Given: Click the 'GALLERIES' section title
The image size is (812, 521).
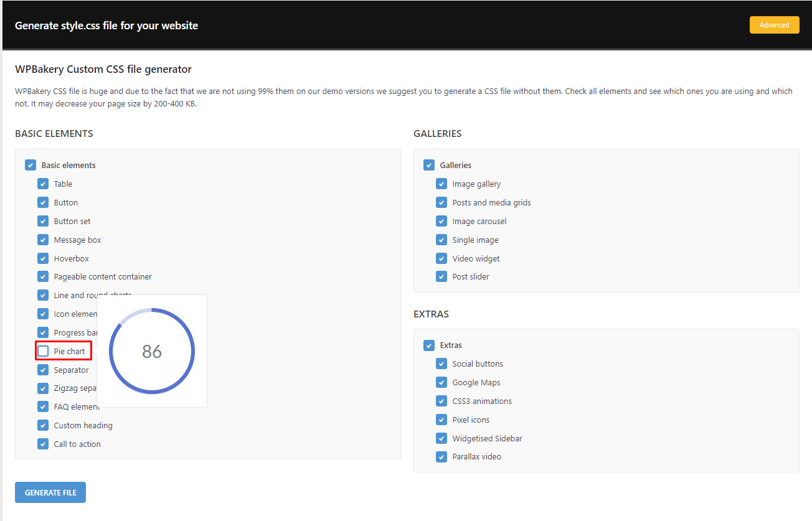Looking at the screenshot, I should click(438, 133).
